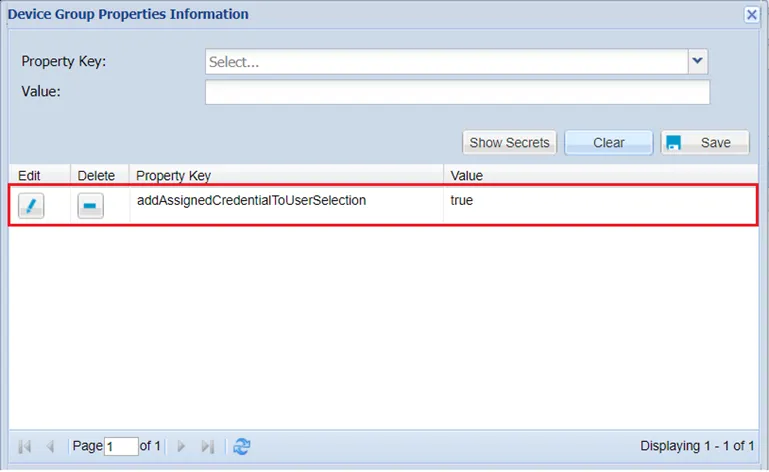Sort by Value column header

(x=600, y=175)
